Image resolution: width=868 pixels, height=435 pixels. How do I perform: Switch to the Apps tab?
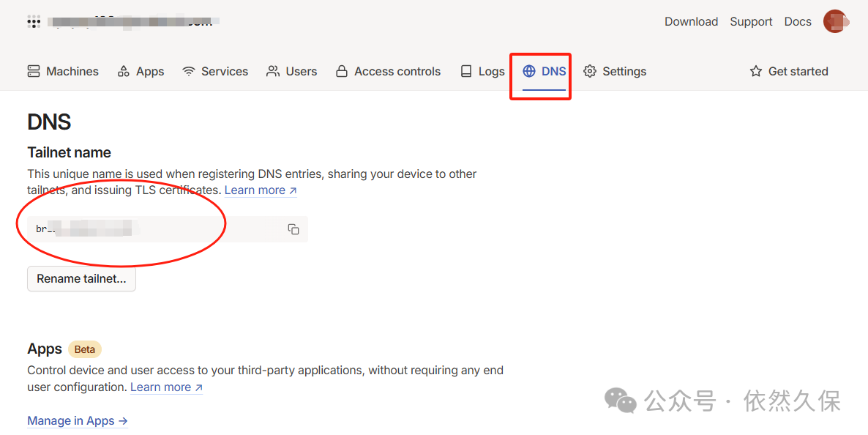coord(141,72)
